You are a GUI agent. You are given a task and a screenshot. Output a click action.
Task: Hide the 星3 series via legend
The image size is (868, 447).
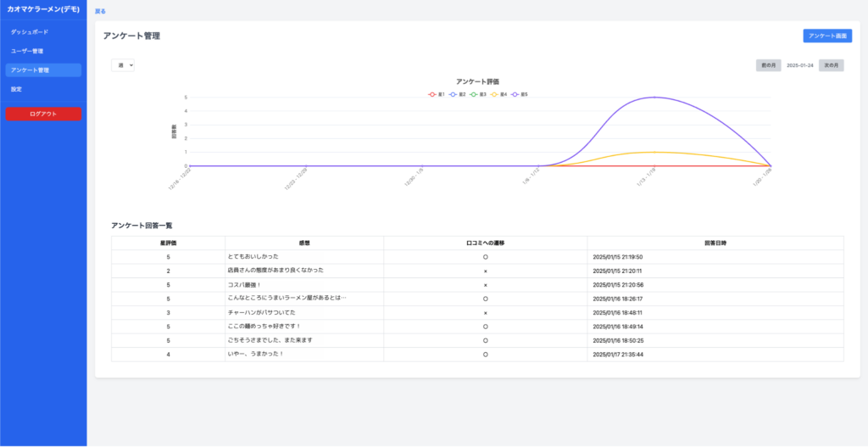click(x=479, y=94)
